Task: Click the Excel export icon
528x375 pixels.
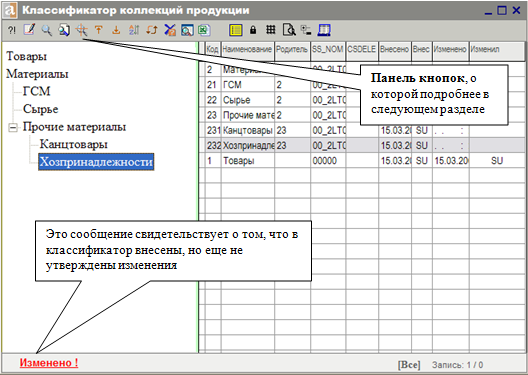Action: click(x=204, y=30)
